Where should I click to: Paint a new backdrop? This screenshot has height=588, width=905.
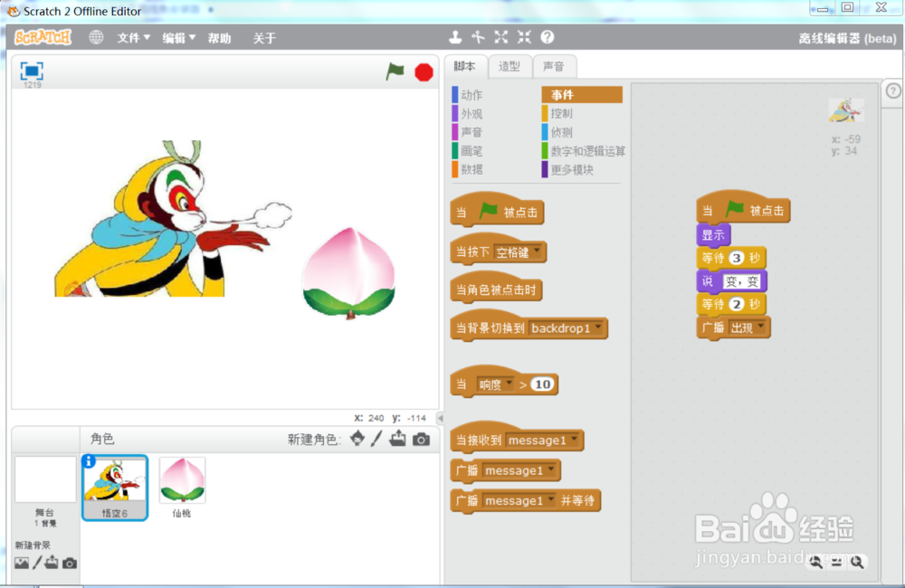coord(37,562)
